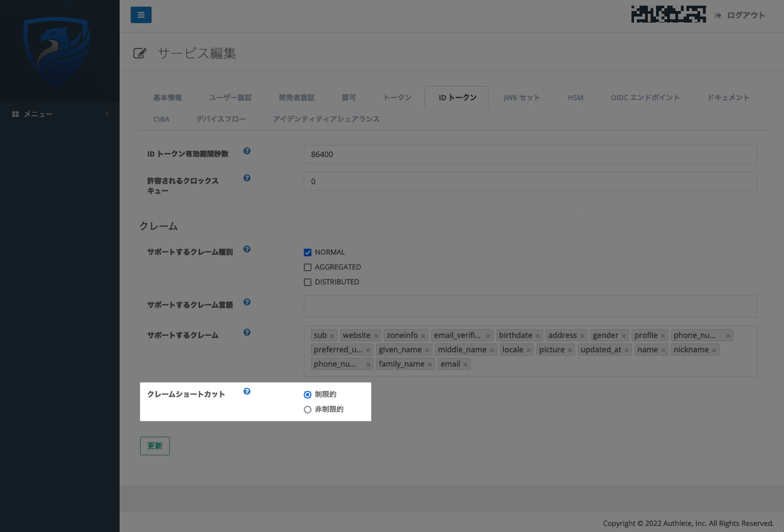784x532 pixels.
Task: Remove the birthdate claim tag
Action: [x=538, y=335]
